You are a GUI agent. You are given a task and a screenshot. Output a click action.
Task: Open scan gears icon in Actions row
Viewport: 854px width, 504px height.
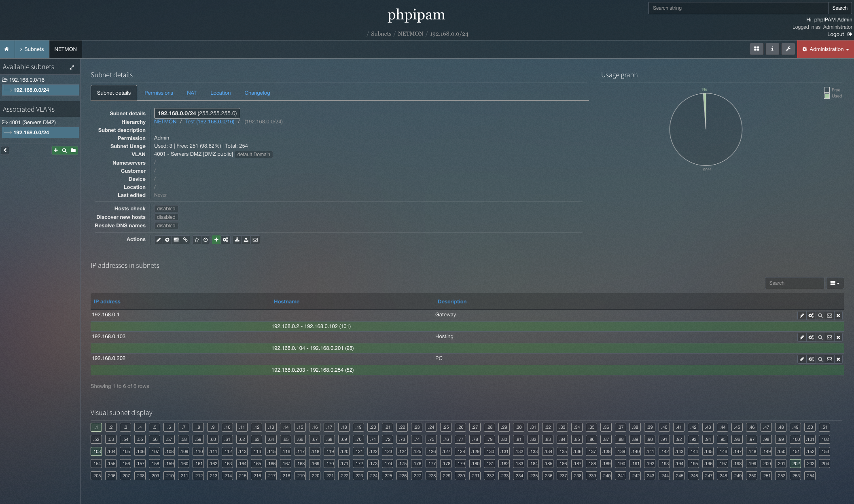[225, 240]
